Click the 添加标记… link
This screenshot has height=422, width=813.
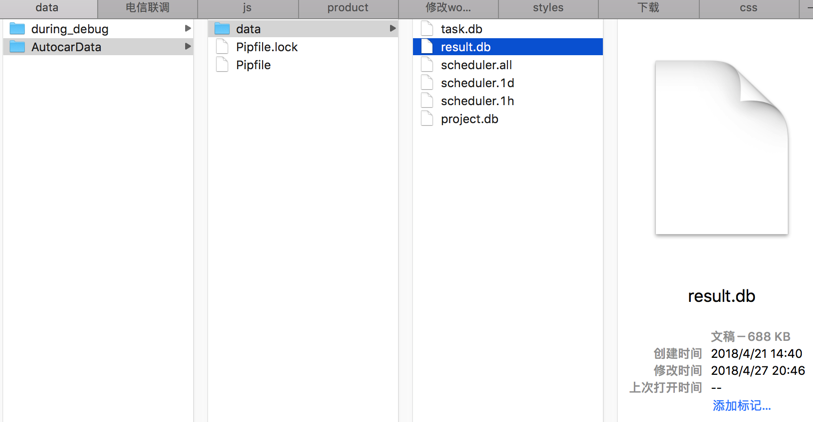coord(741,406)
